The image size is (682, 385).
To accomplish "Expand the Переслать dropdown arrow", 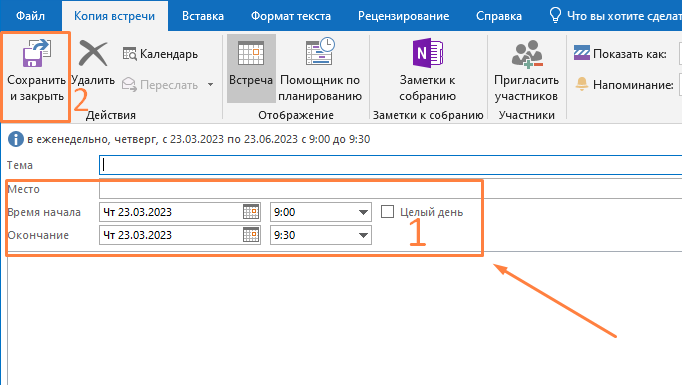I will (x=211, y=84).
